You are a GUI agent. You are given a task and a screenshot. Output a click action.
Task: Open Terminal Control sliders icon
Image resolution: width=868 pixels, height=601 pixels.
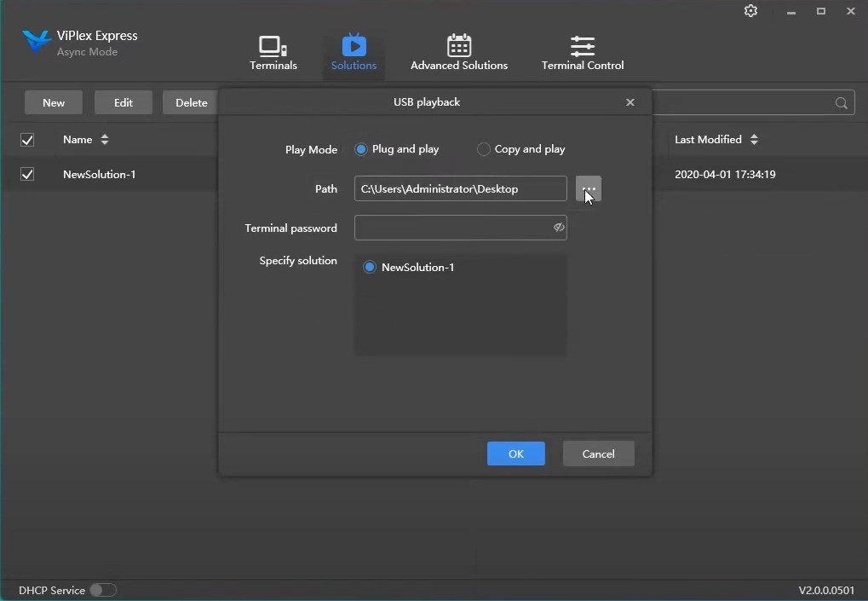coord(583,46)
